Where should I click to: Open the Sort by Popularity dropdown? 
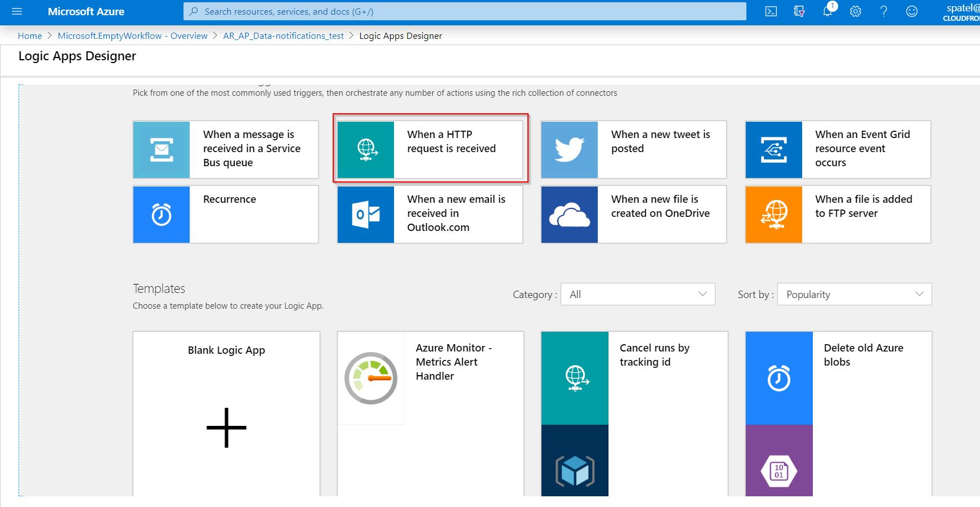[x=854, y=294]
